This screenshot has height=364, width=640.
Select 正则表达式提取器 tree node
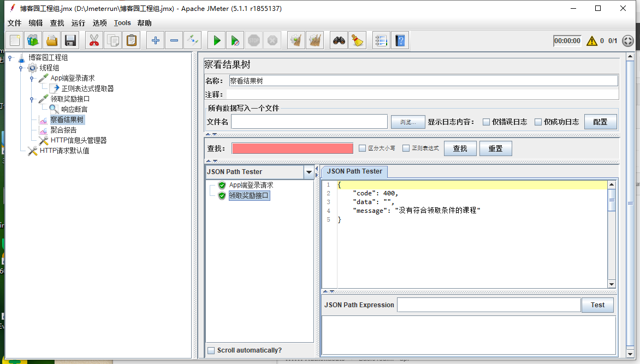pos(87,88)
